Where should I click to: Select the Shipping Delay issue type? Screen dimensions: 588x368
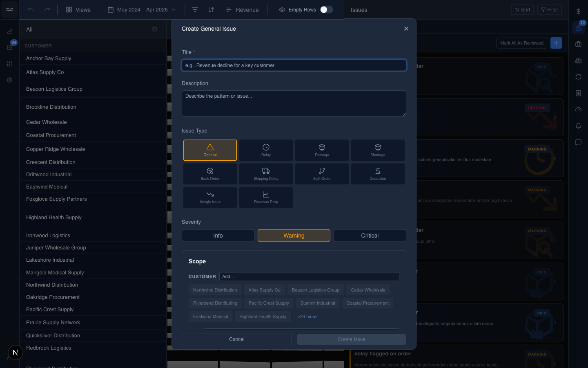(266, 174)
